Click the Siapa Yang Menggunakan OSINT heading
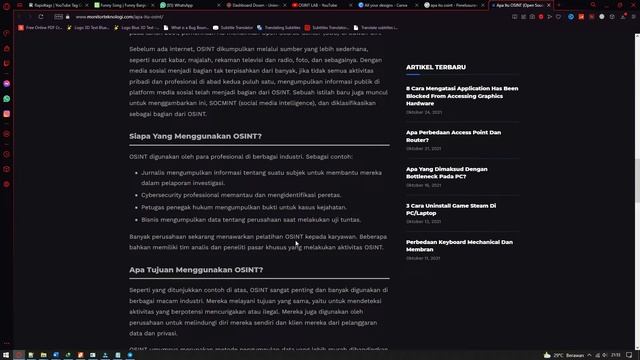Viewport: 640px width, 360px height. [196, 136]
